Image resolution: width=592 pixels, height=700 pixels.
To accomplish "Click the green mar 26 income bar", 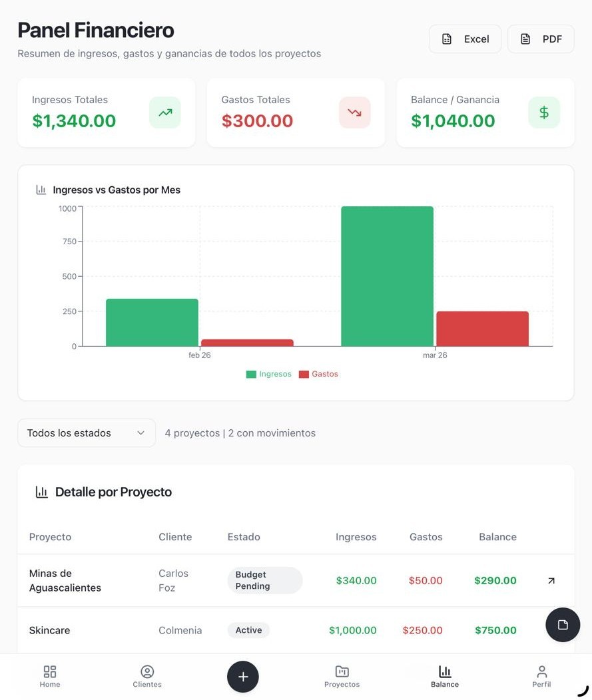I will pos(387,276).
